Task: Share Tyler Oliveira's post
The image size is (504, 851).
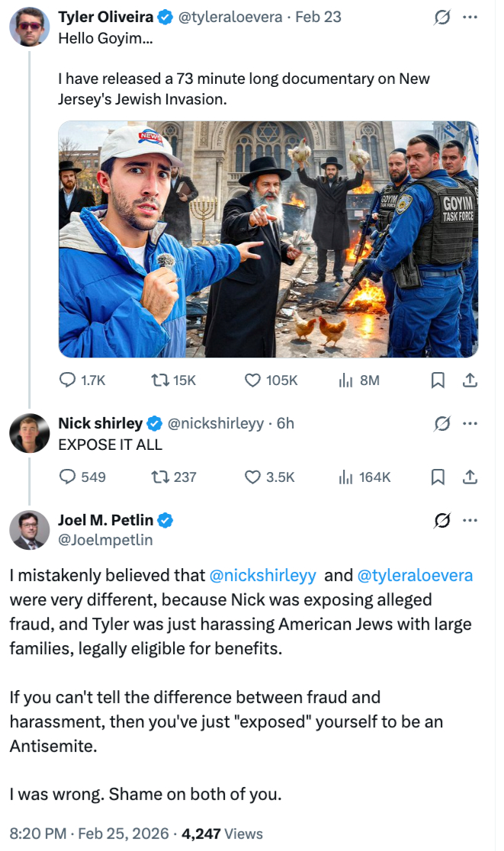Action: point(470,380)
